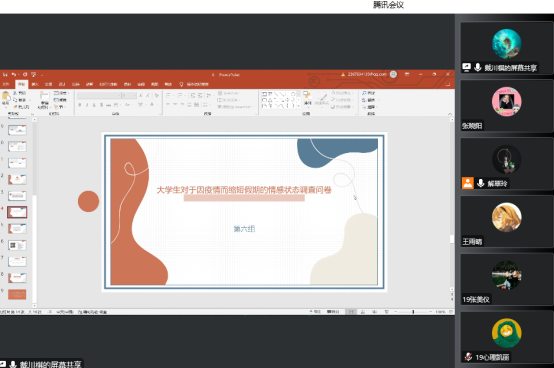The width and height of the screenshot is (554, 368).
Task: Click the Replace button in editing group
Action: [369, 100]
